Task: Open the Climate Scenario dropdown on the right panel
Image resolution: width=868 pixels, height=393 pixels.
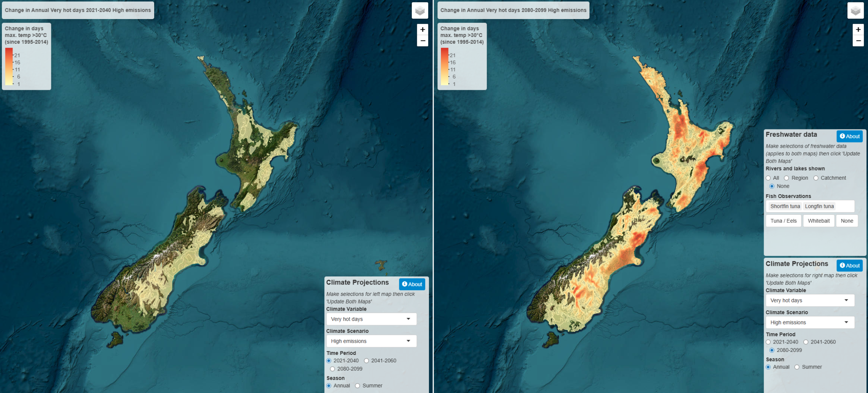Action: pyautogui.click(x=810, y=322)
